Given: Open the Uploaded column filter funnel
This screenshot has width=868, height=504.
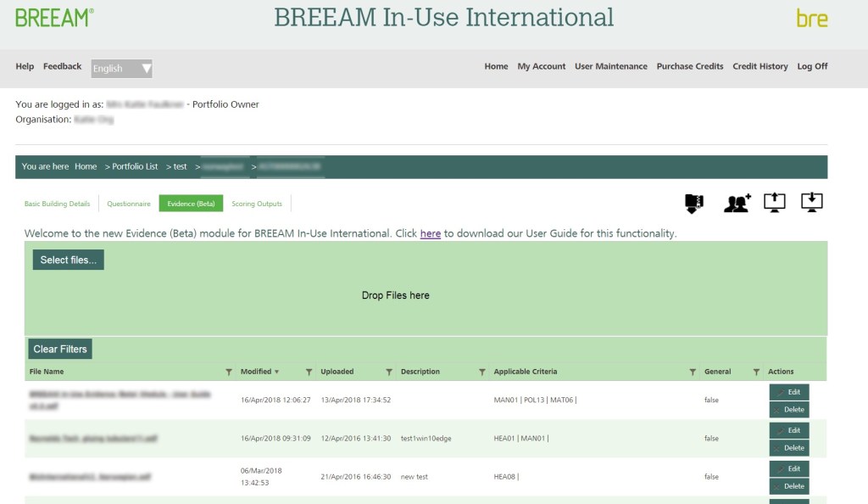Looking at the screenshot, I should (x=388, y=372).
